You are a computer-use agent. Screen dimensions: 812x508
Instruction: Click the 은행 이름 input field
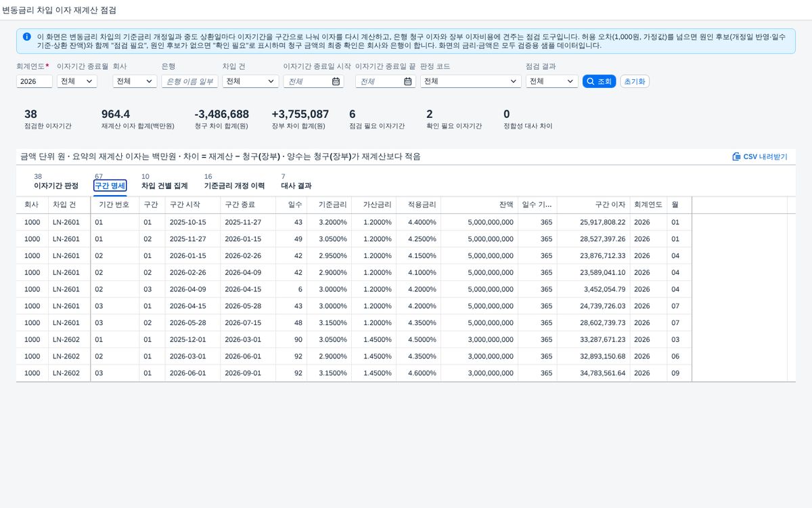[x=190, y=81]
